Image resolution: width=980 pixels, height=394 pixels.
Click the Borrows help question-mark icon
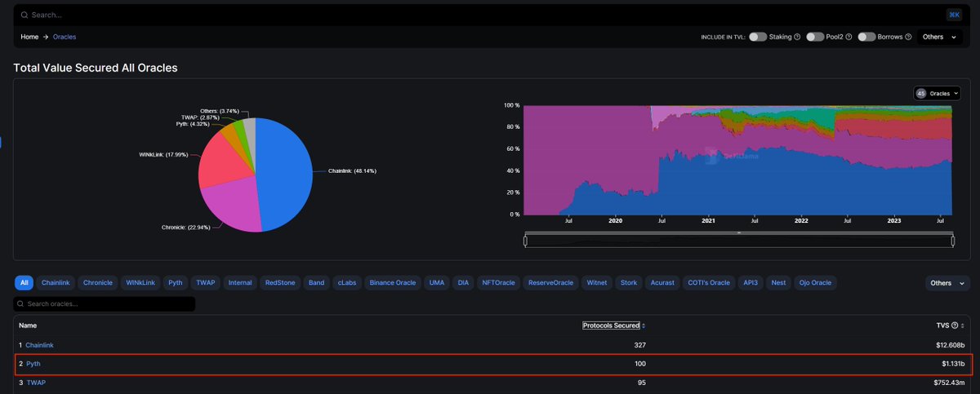coord(909,37)
